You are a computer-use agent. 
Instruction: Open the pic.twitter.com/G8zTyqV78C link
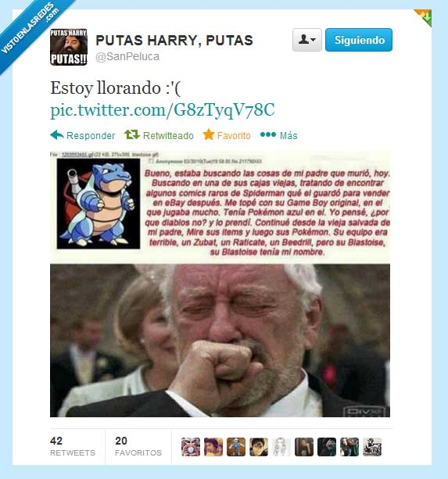pos(163,110)
